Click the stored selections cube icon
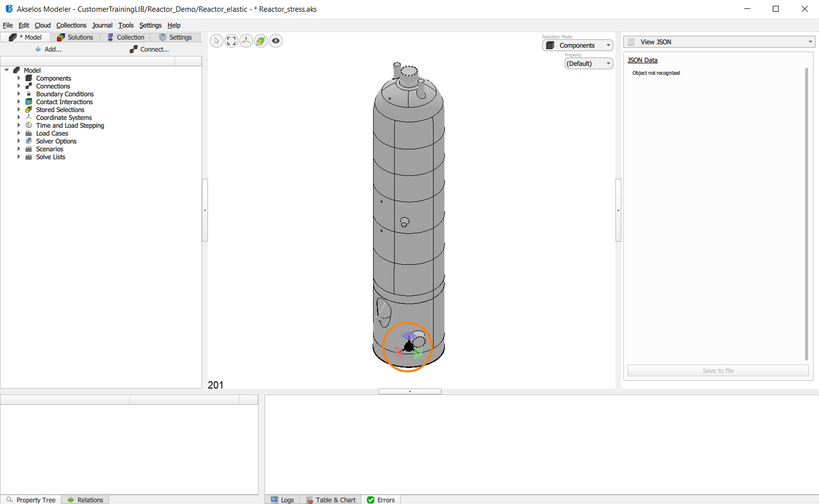Screen dimensions: 819x504 tap(260, 41)
